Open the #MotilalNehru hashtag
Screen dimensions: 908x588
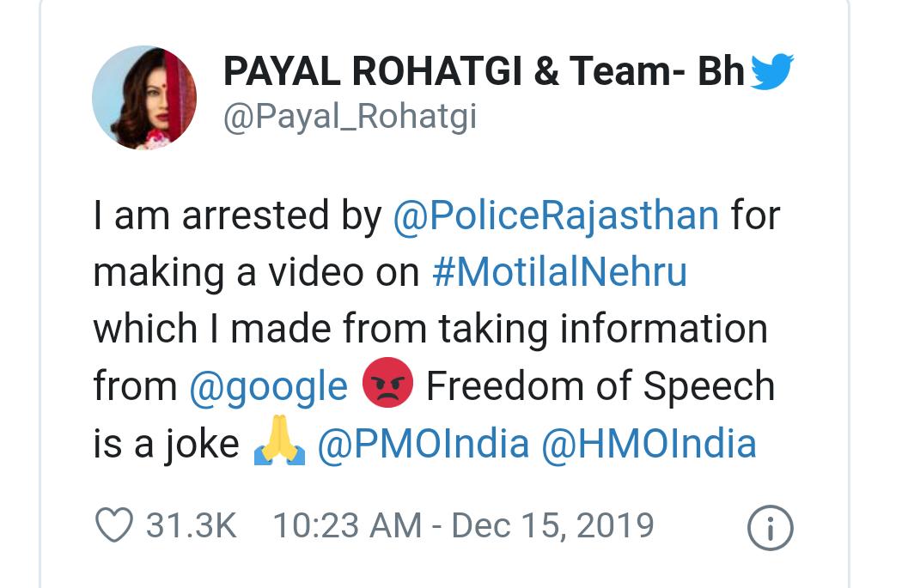tap(559, 272)
